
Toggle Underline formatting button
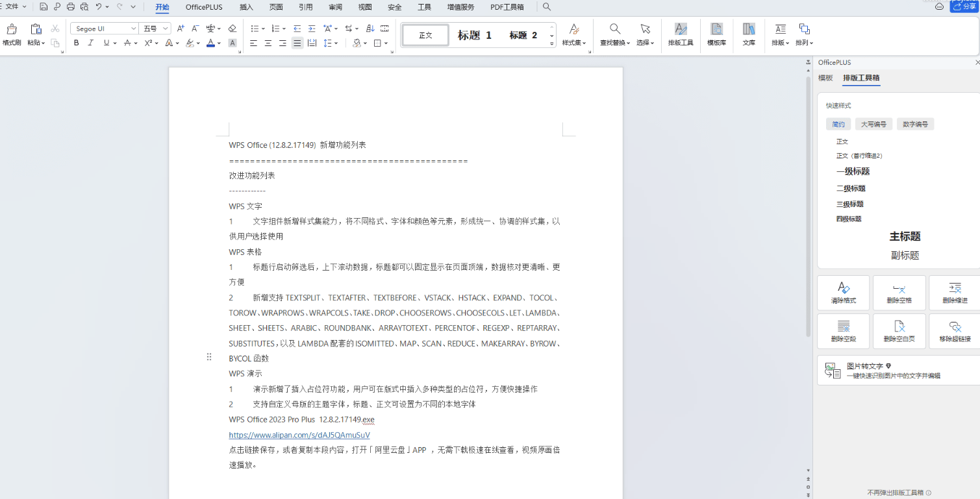tap(107, 43)
